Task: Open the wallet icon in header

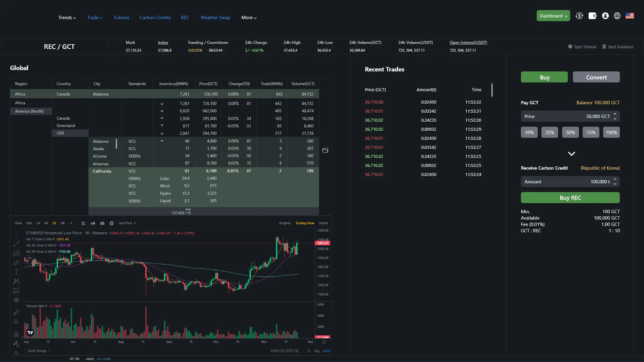Action: (592, 16)
